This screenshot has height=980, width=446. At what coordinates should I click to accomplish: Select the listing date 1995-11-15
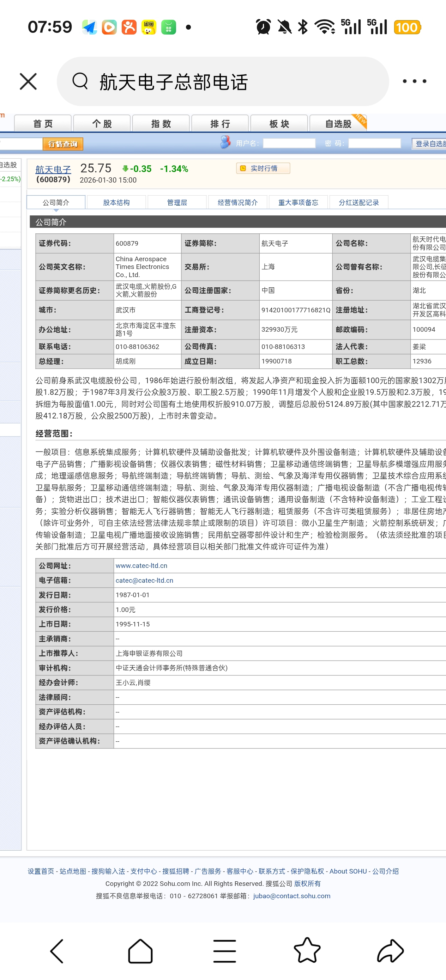coord(133,624)
